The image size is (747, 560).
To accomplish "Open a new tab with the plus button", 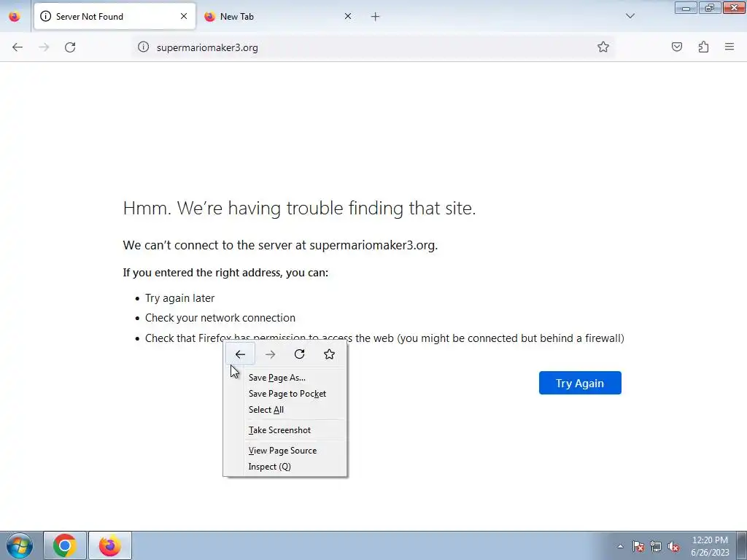I will (376, 17).
